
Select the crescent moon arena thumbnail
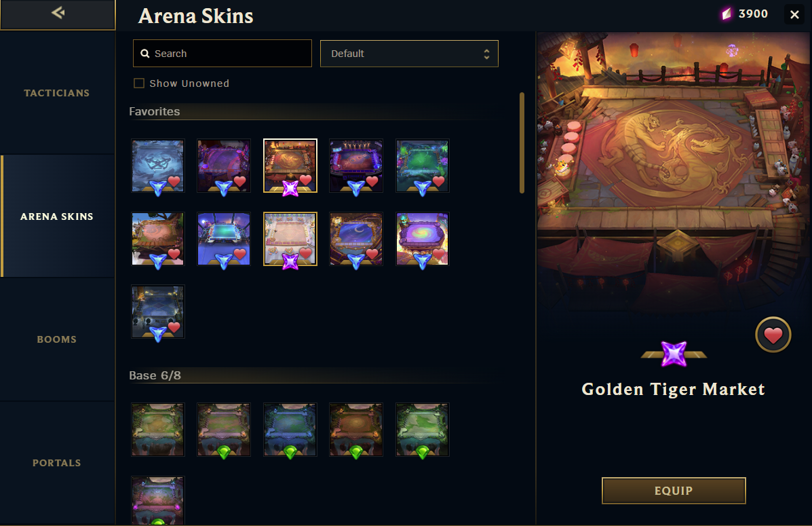[x=355, y=239]
